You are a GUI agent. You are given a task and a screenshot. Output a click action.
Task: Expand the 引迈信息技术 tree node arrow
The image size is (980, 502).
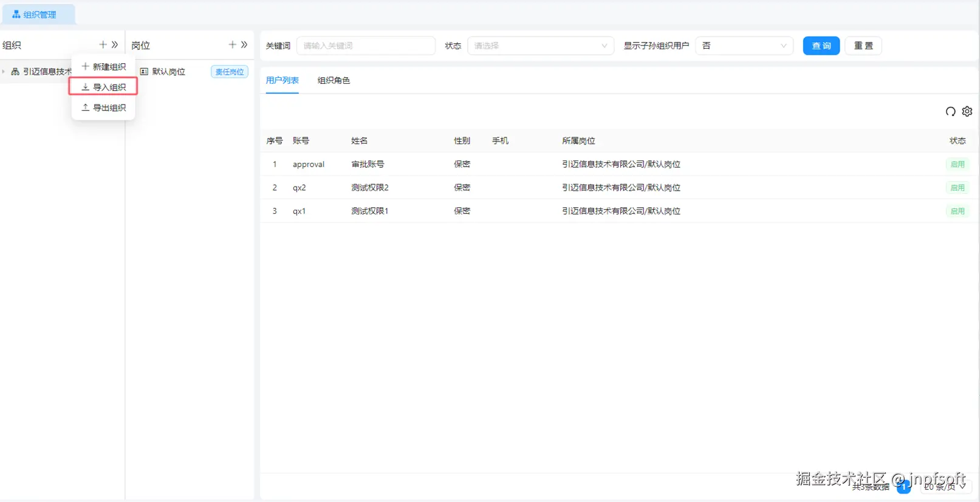click(x=4, y=72)
